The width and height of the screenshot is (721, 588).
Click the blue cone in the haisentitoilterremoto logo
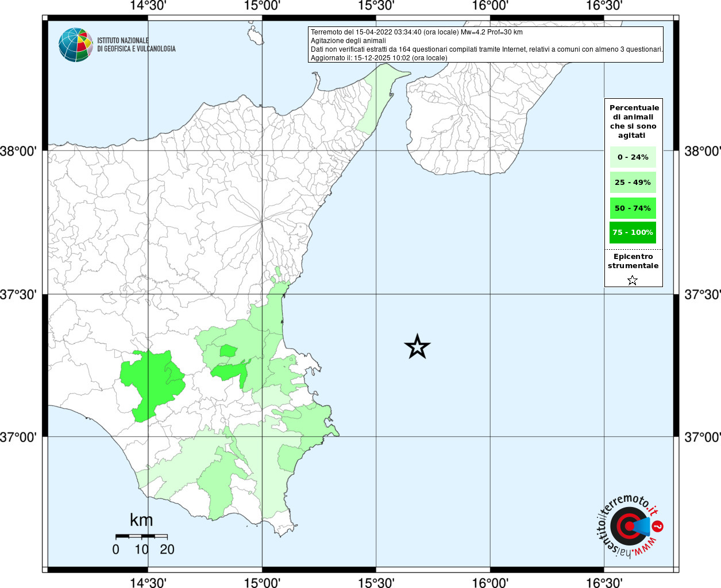coord(641,526)
